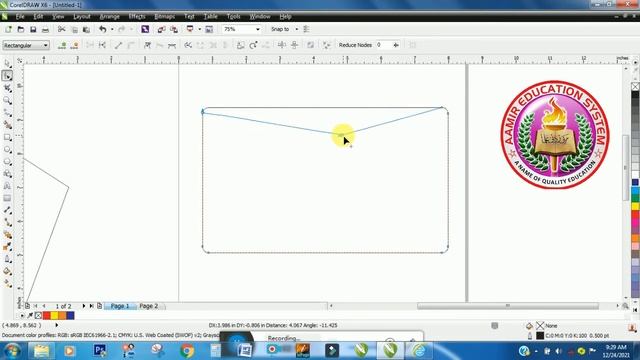Open the Effects menu
This screenshot has width=640, height=360.
137,17
